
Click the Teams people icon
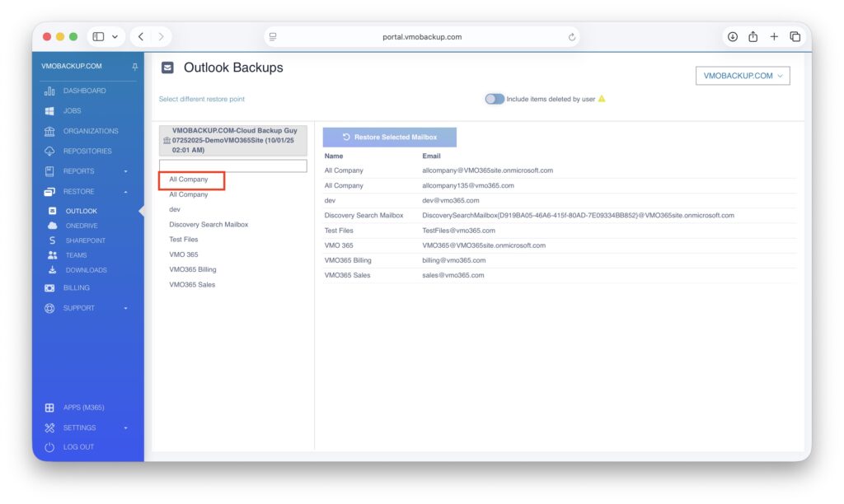coord(53,255)
